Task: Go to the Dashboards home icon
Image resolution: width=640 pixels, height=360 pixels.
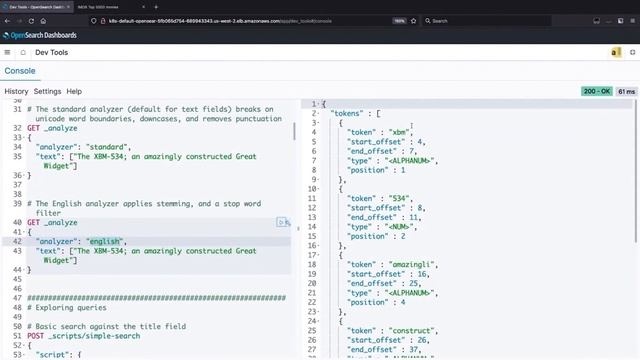Action: click(x=23, y=52)
